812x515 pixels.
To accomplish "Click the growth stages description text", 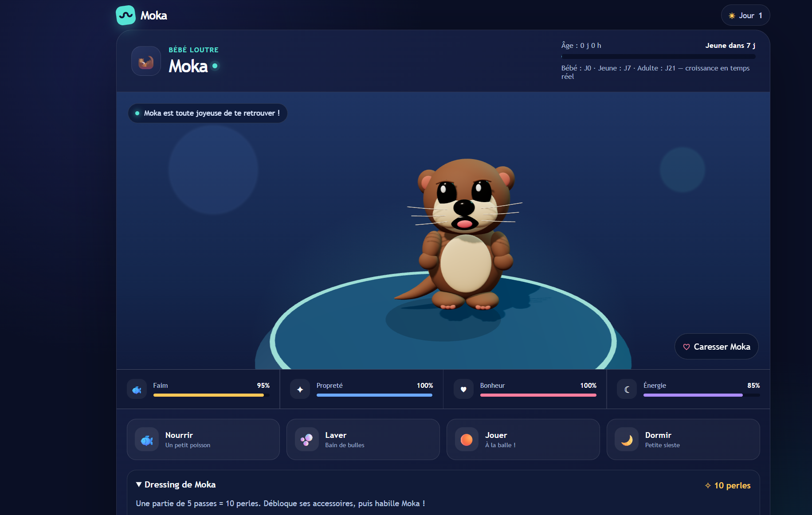I will click(x=655, y=72).
